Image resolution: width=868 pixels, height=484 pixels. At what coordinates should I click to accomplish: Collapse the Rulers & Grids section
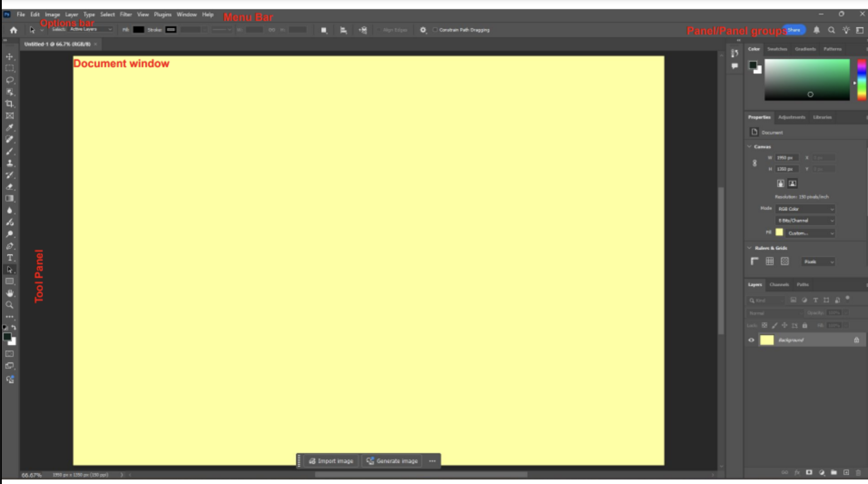(x=750, y=248)
